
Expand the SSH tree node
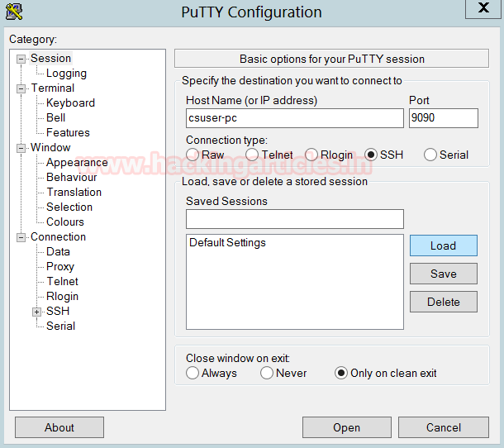pyautogui.click(x=36, y=312)
